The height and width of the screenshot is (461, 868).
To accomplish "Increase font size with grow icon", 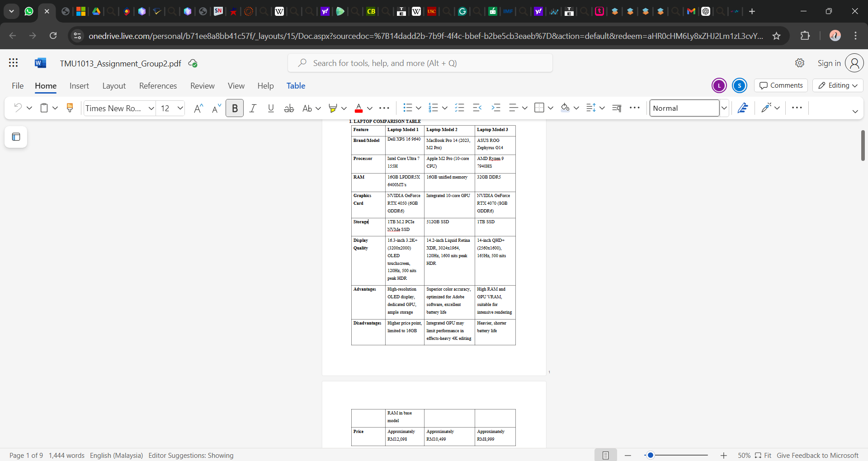I will point(198,108).
